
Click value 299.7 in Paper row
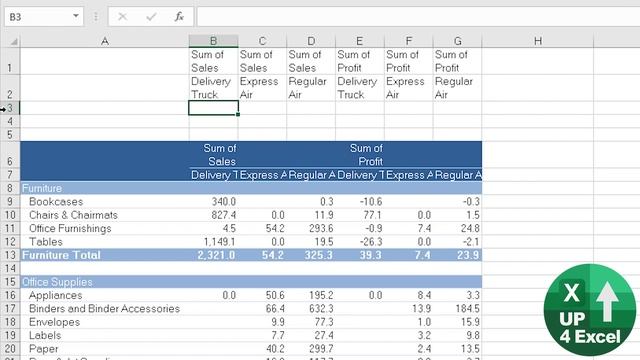321,349
